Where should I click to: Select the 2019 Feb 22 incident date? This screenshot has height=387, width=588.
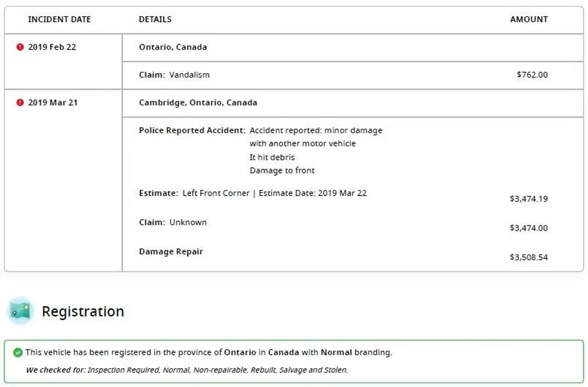(x=52, y=47)
